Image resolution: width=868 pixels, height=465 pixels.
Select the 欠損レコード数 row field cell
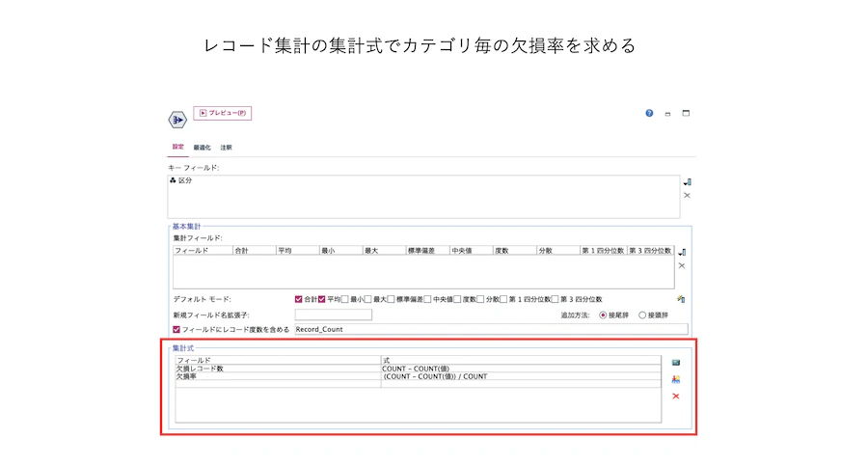point(278,369)
